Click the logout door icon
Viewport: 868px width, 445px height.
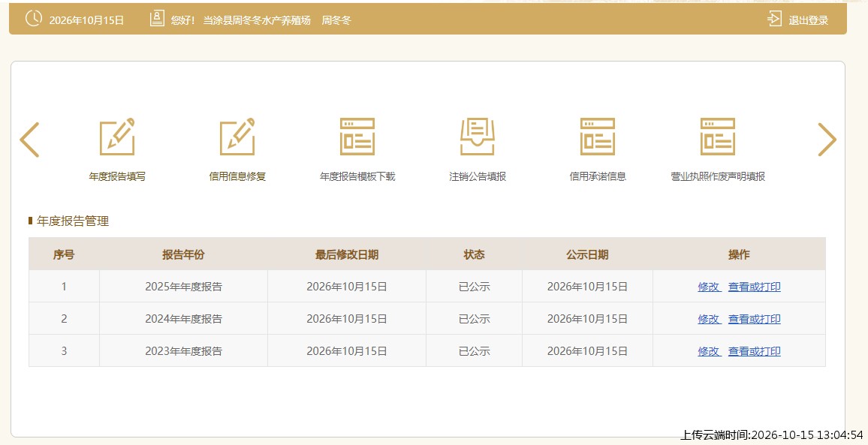774,19
